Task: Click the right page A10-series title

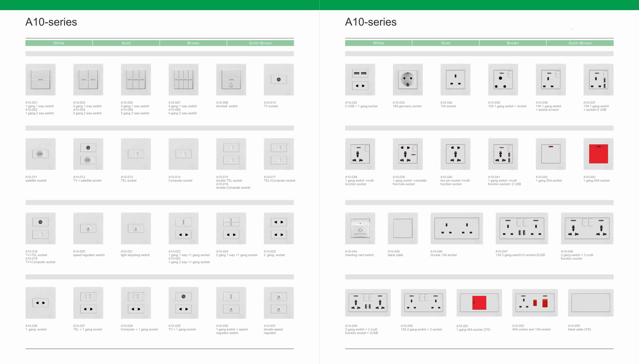Action: click(371, 22)
